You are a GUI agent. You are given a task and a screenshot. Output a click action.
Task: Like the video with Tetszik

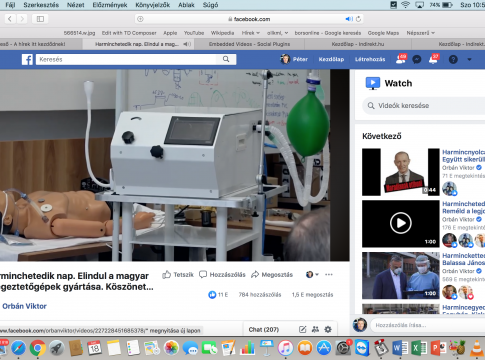[178, 275]
